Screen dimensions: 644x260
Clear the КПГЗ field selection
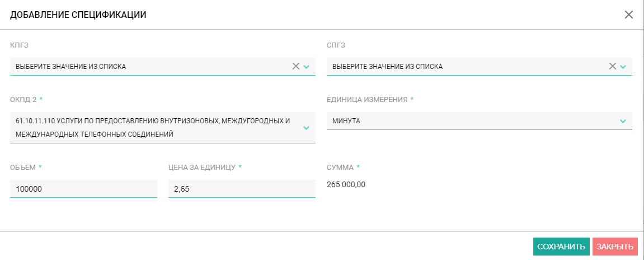coord(296,66)
